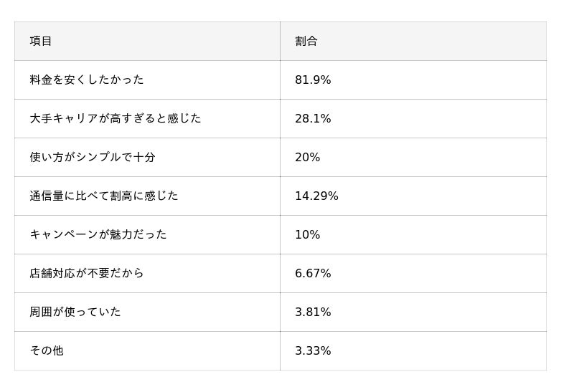Click the 14.29% percentage cell

316,196
